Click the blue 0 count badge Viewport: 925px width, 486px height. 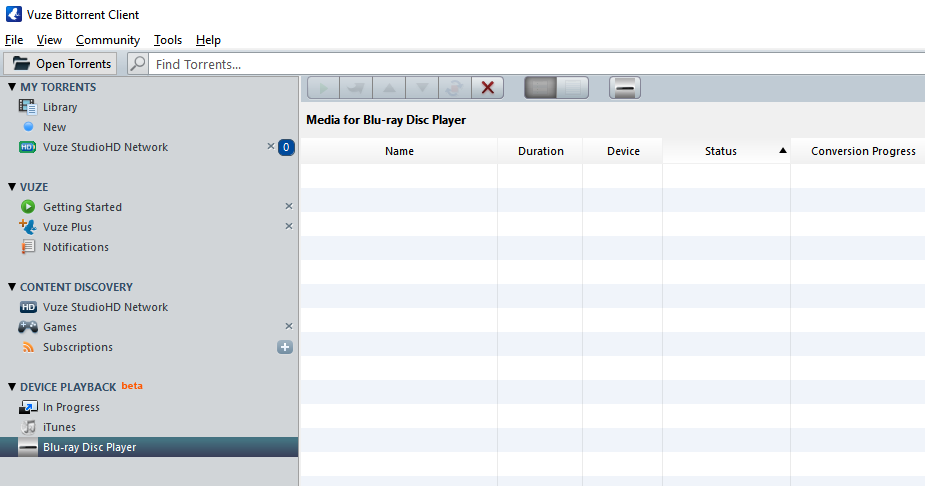click(x=286, y=147)
